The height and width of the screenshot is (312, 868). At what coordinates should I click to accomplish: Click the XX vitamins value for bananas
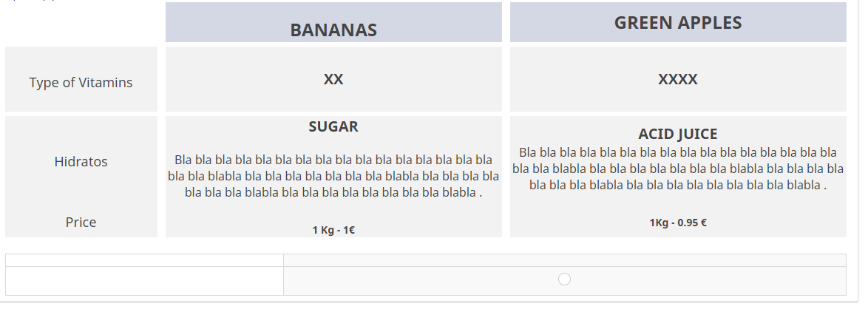333,79
